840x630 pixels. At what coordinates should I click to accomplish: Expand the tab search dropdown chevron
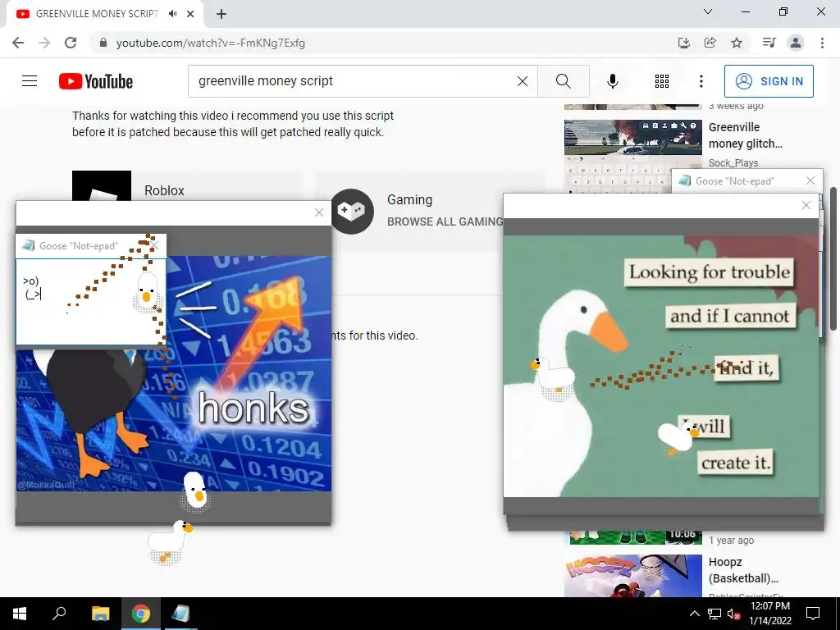tap(708, 11)
